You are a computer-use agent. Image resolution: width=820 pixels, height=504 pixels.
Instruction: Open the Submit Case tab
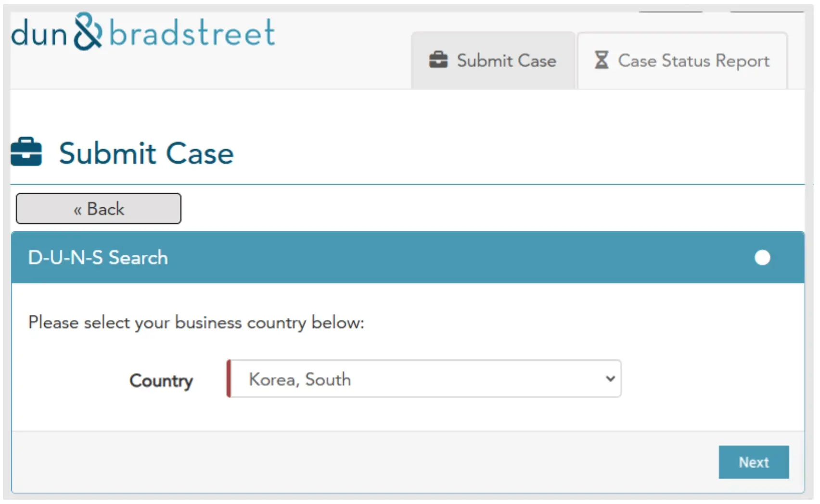pyautogui.click(x=493, y=61)
